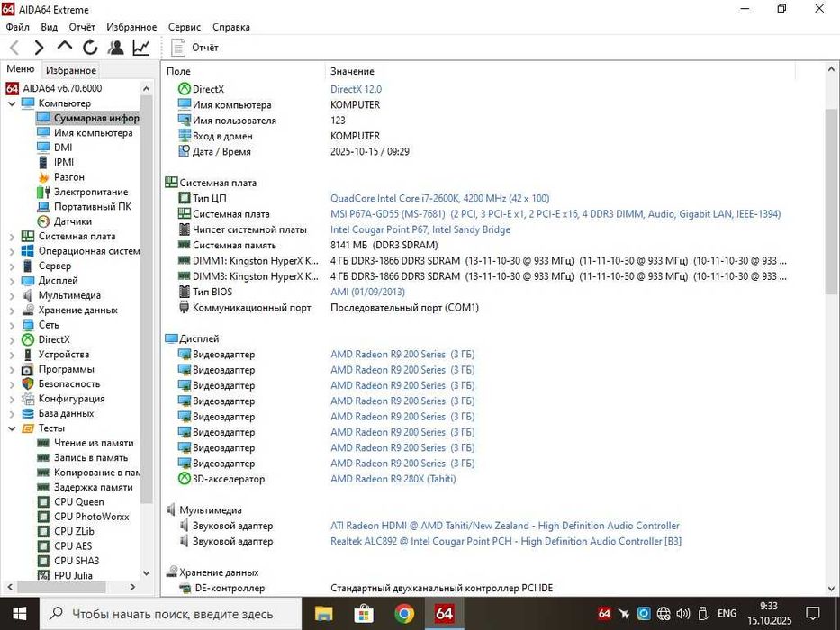Click the CPU Queen benchmark icon
The width and height of the screenshot is (840, 630).
tap(43, 502)
